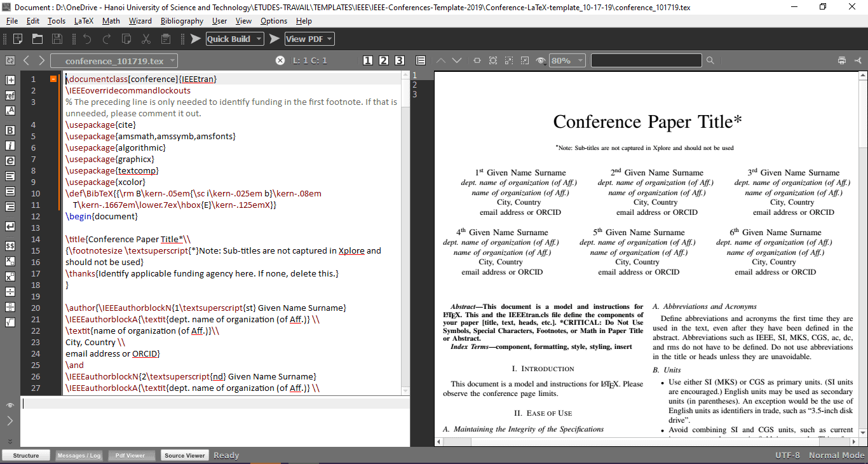Screen dimensions: 868x464
Task: Click the PDF search input field
Action: pos(646,60)
